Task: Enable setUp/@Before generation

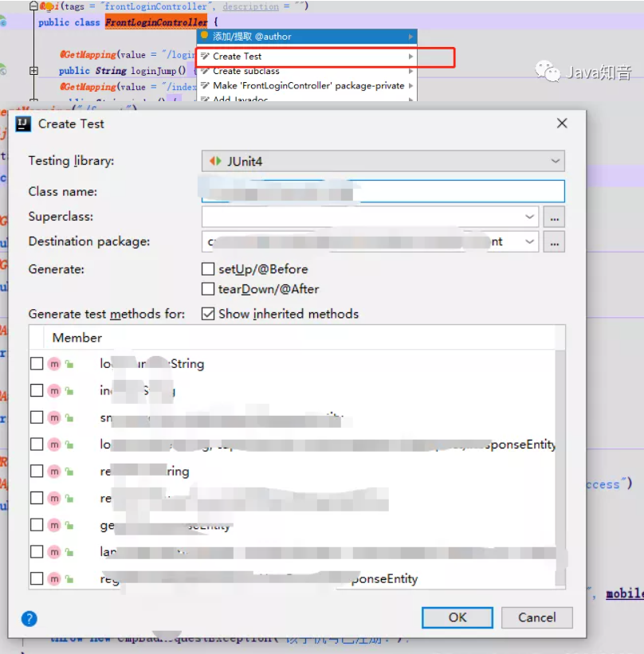Action: pyautogui.click(x=208, y=269)
